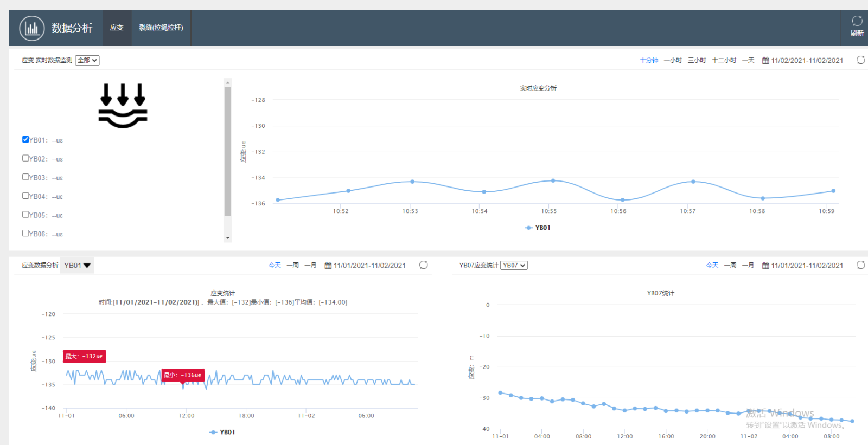Select 今天 in YB07应变统计 panel
This screenshot has height=445, width=868.
[712, 265]
